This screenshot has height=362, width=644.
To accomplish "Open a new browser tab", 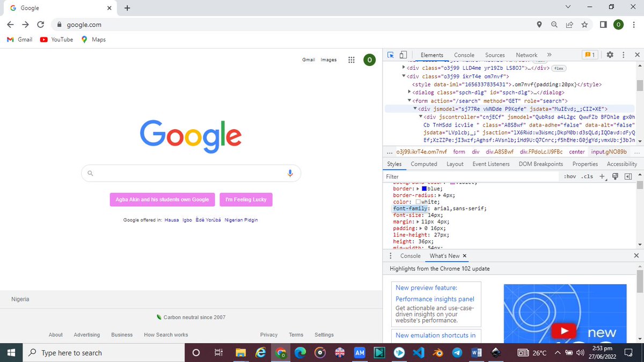I will (x=127, y=8).
